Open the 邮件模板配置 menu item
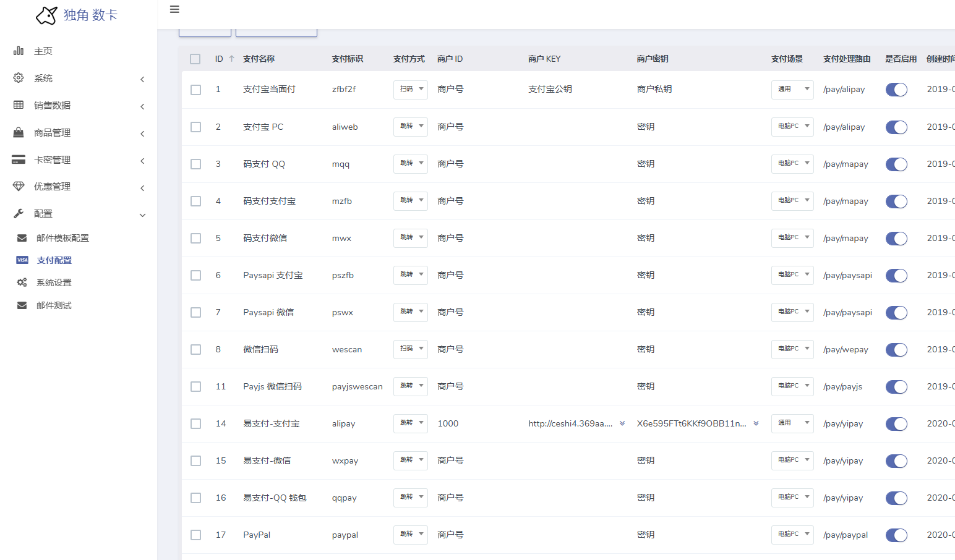Viewport: 955px width, 560px height. [62, 238]
